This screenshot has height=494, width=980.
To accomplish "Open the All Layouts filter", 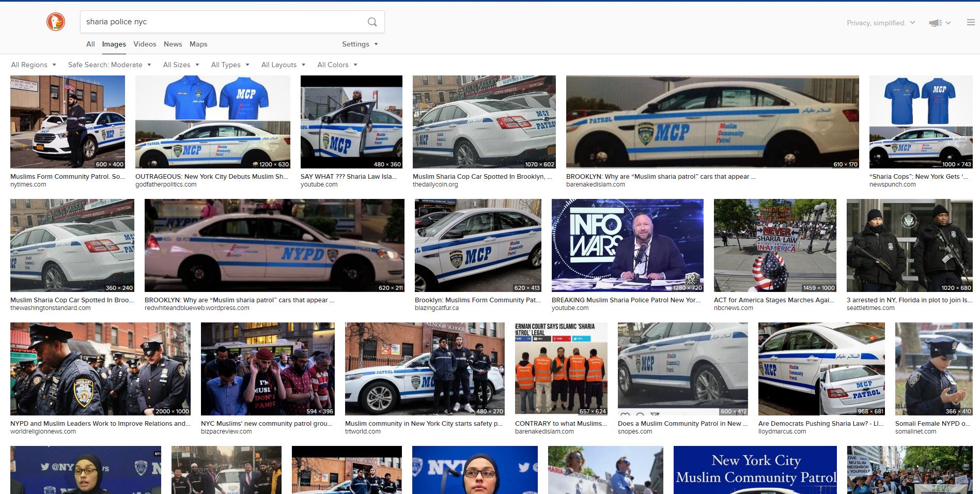I will click(283, 65).
